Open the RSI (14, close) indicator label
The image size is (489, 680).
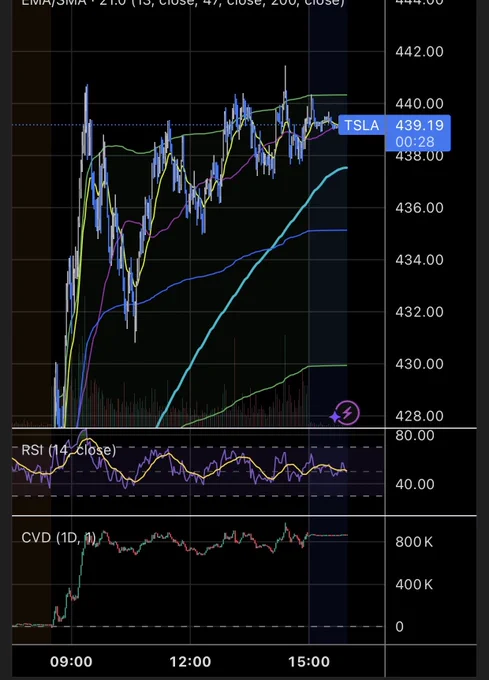(68, 450)
